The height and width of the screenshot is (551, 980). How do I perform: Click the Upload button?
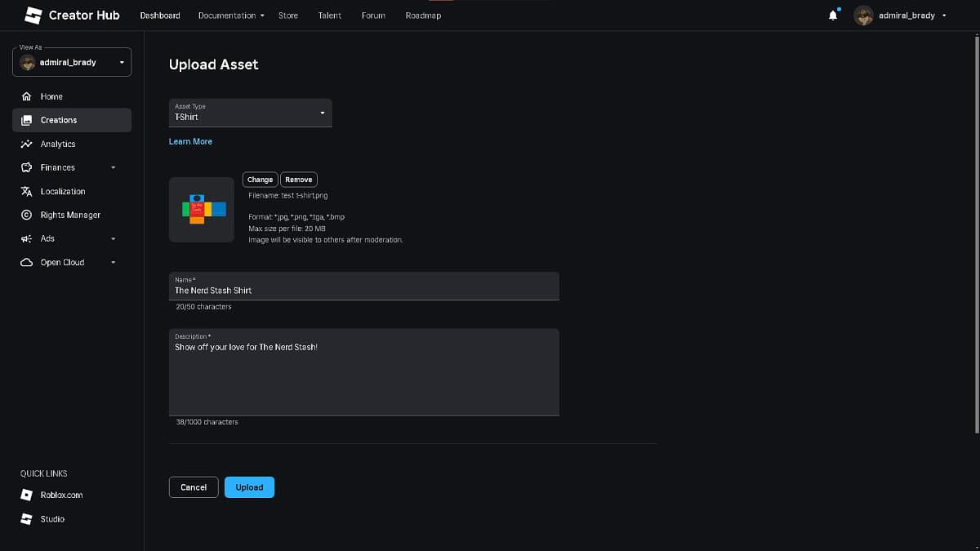click(x=249, y=487)
